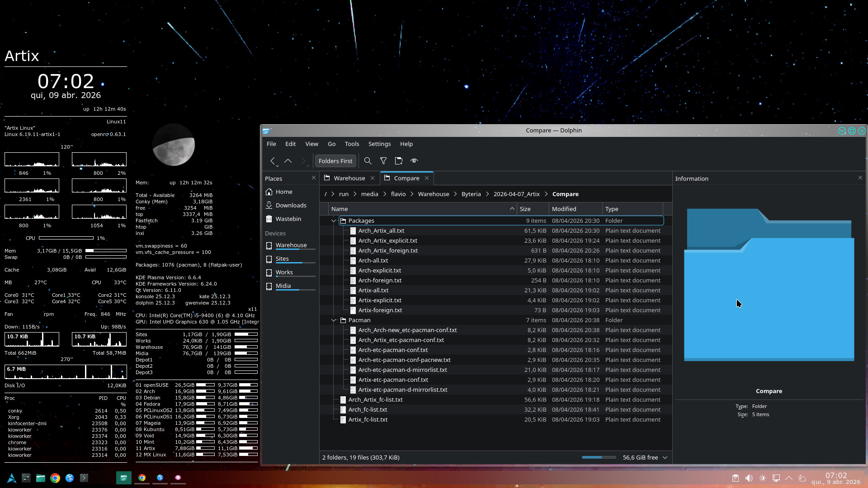Click the Filter funnel icon

tap(383, 161)
